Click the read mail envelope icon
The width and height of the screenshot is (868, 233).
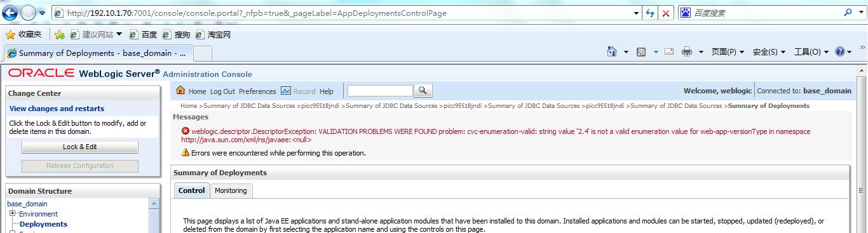pos(669,51)
